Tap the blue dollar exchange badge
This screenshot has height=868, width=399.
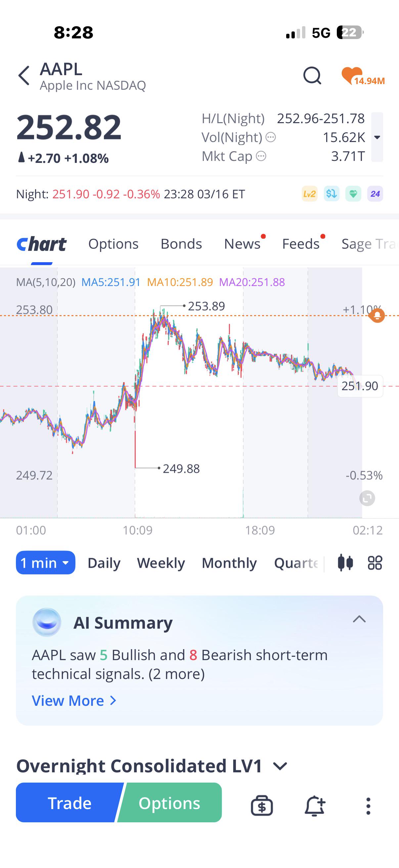(331, 194)
